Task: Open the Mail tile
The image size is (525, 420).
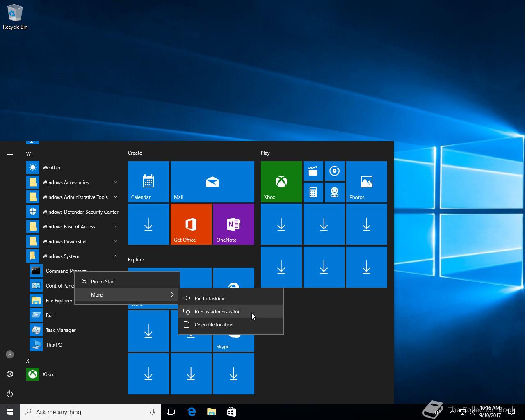Action: pos(212,182)
